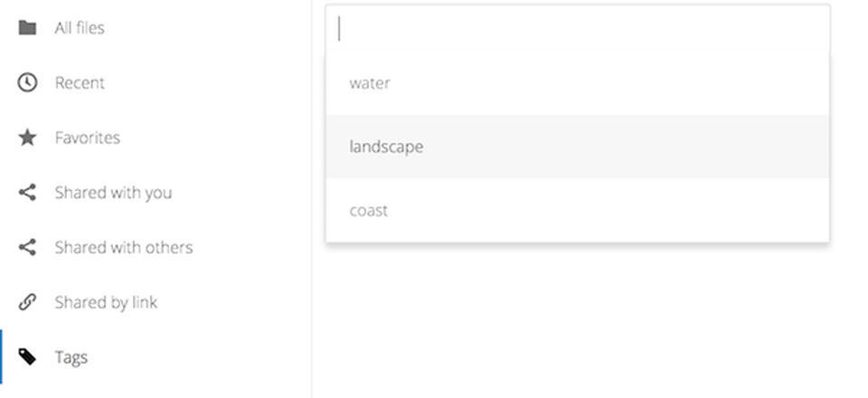View the Shared with others label
Image resolution: width=868 pixels, height=398 pixels.
(124, 247)
